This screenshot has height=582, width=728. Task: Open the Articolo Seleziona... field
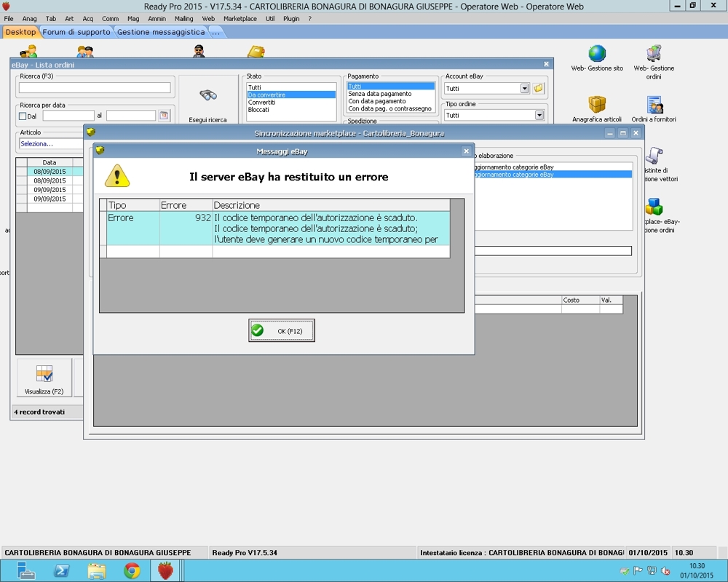51,144
